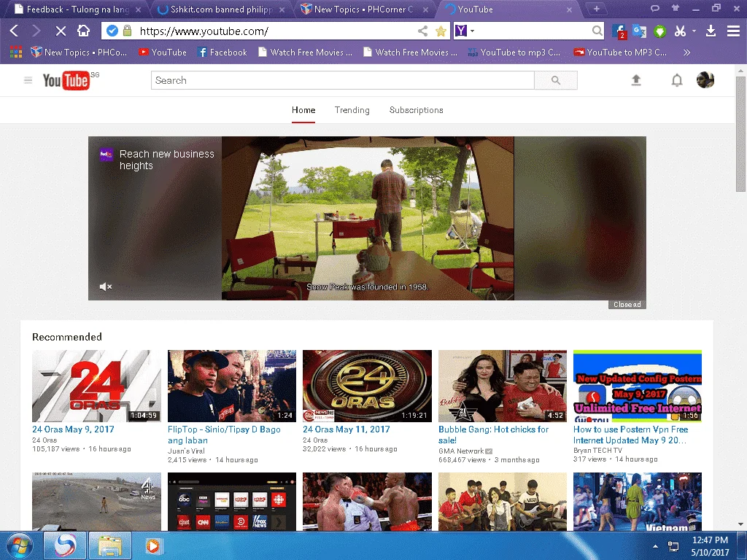Click YouTube search magnifier button
The height and width of the screenshot is (560, 747).
coord(555,80)
